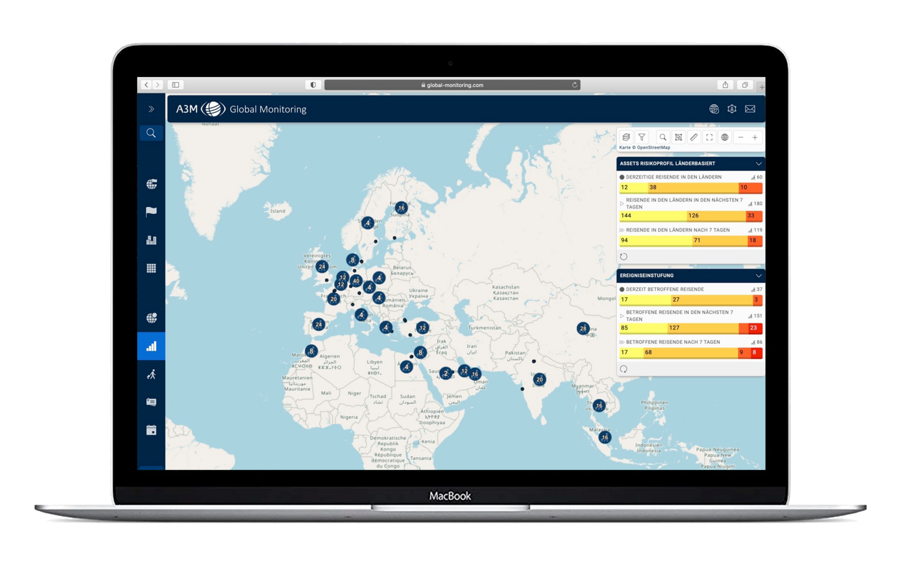Open the sidebar search magnifier

point(151,133)
